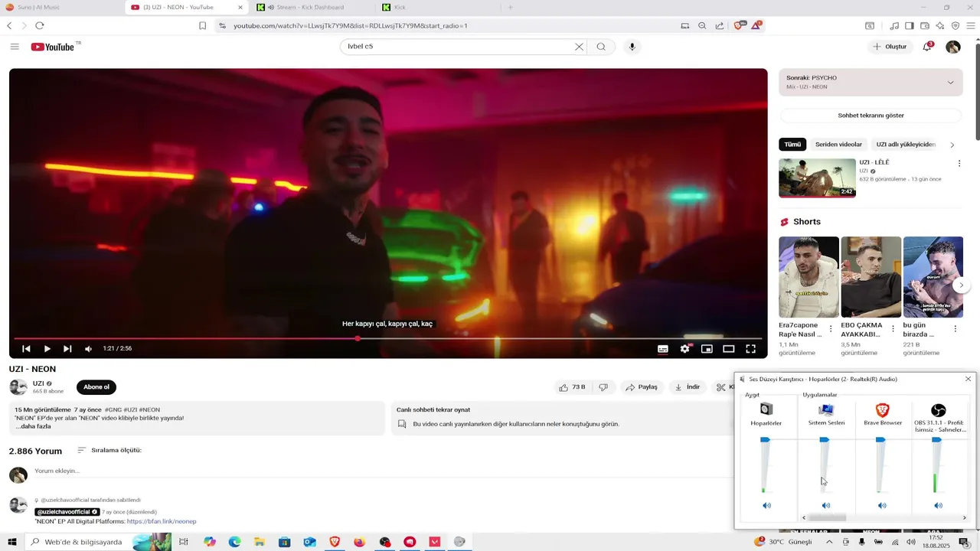Subscribe using the Abone ol button

tap(96, 387)
